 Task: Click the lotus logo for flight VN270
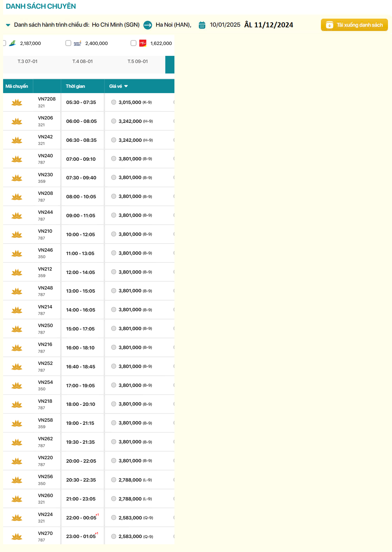click(17, 536)
